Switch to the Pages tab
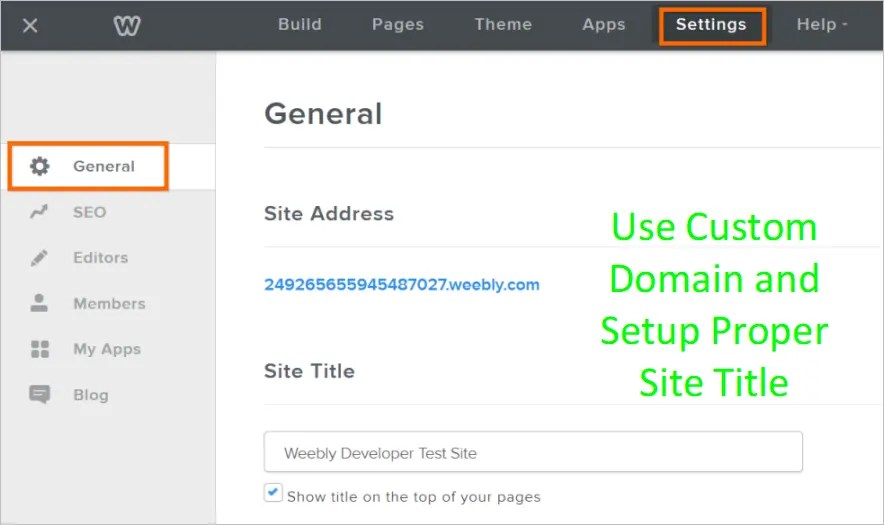884x525 pixels. coord(397,24)
